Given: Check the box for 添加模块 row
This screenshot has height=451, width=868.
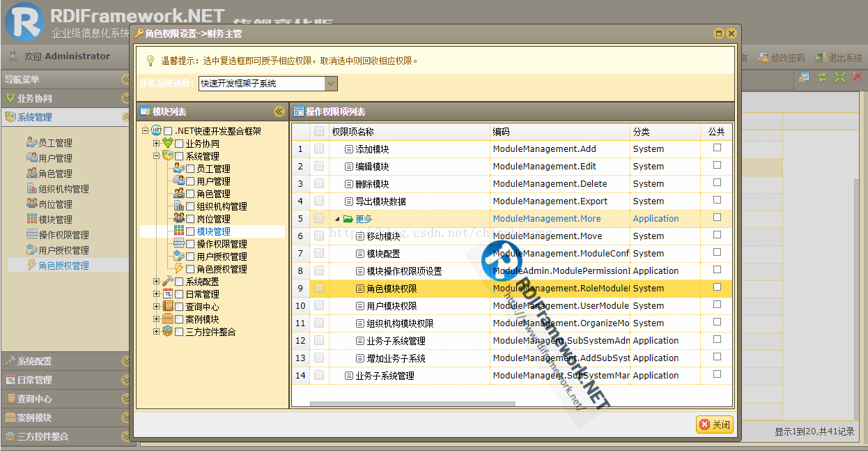Looking at the screenshot, I should 319,148.
